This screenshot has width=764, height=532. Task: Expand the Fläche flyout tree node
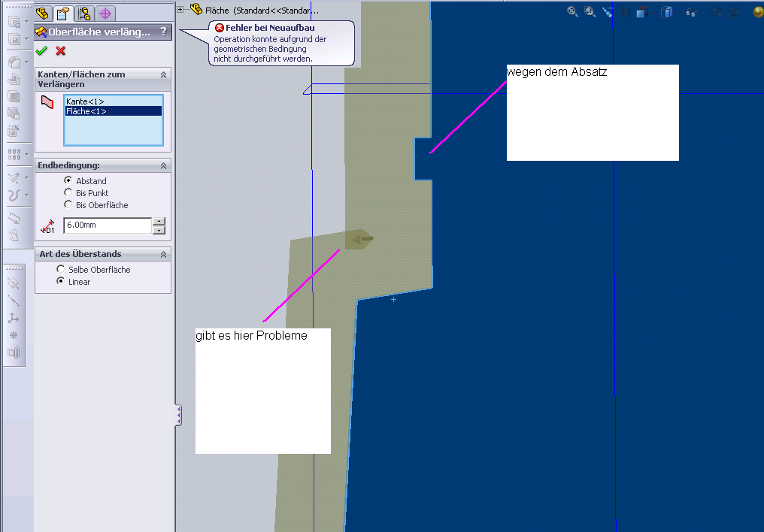(x=180, y=9)
